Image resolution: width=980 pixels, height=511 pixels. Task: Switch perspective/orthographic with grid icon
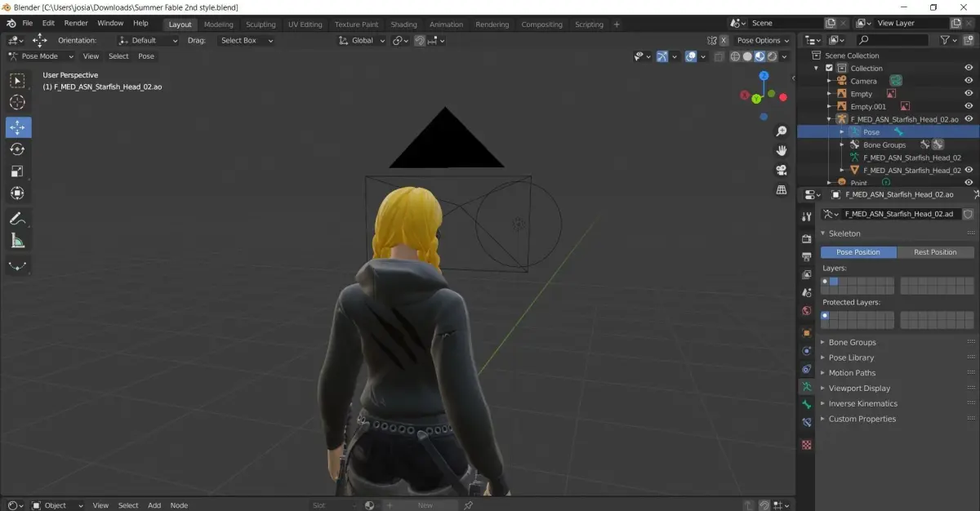coord(782,190)
